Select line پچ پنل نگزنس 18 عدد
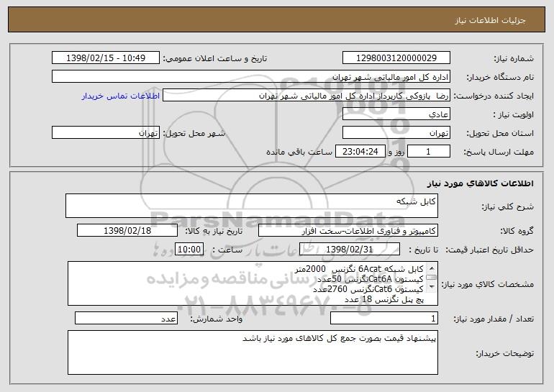Screen dimensions: 554x392 point(384,299)
